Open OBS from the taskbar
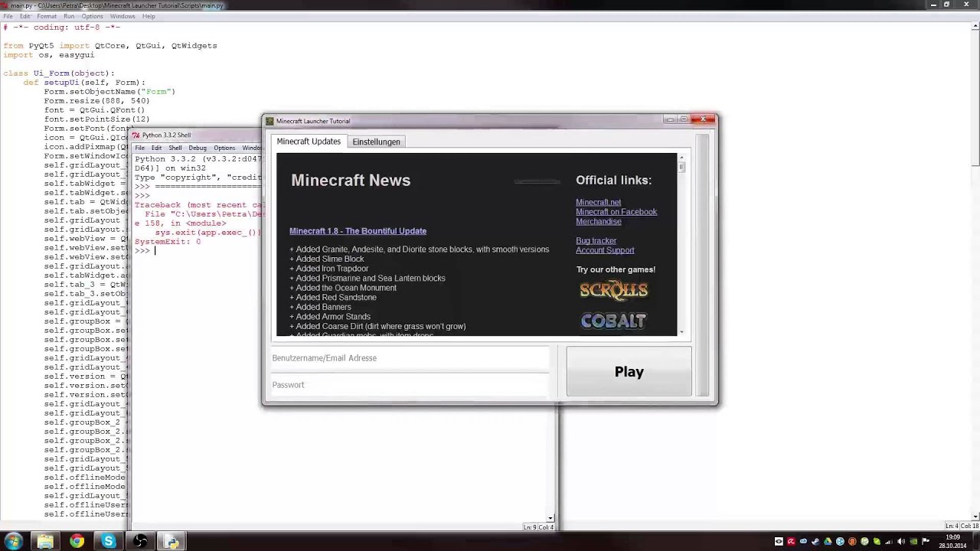The width and height of the screenshot is (980, 551). coord(140,541)
